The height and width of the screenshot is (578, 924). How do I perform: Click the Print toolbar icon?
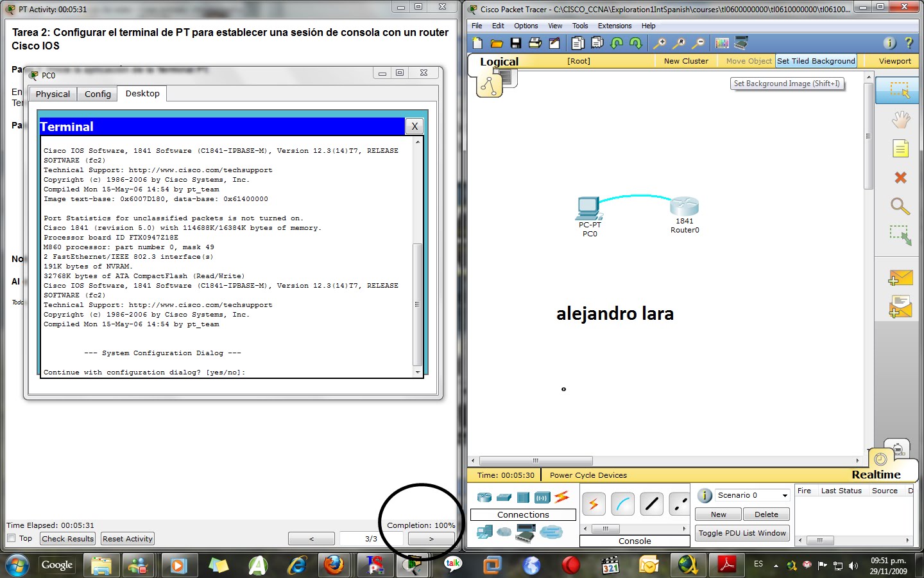[535, 43]
